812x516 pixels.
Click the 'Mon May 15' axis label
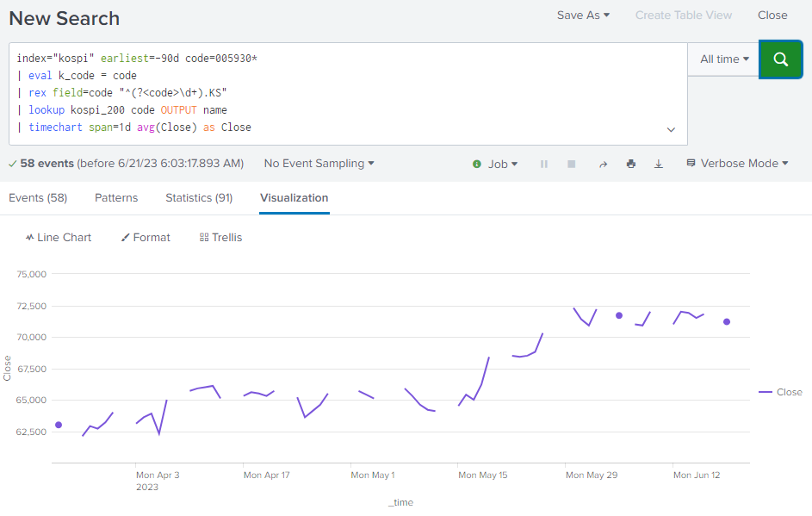pos(483,475)
